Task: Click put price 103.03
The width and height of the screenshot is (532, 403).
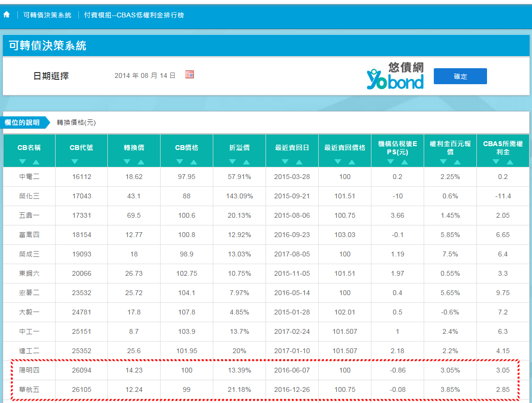Action: pyautogui.click(x=345, y=235)
